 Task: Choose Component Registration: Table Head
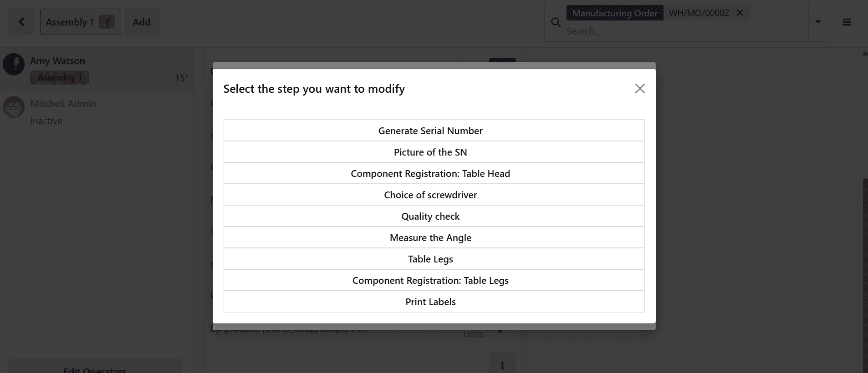click(x=430, y=173)
